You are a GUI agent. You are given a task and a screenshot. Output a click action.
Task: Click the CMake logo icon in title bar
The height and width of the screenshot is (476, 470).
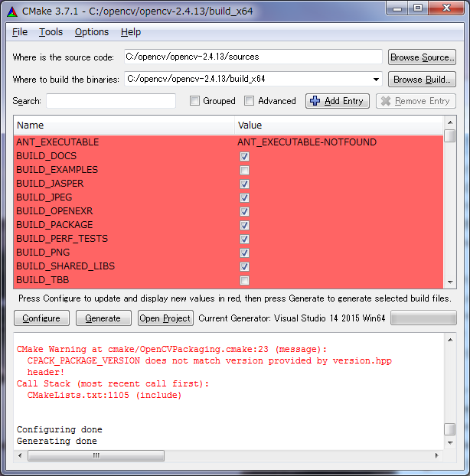12,11
